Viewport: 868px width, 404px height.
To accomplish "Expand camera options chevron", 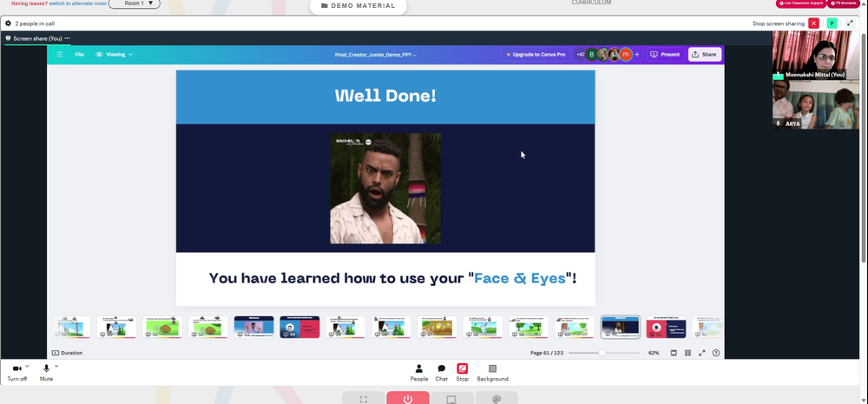I will pyautogui.click(x=27, y=367).
